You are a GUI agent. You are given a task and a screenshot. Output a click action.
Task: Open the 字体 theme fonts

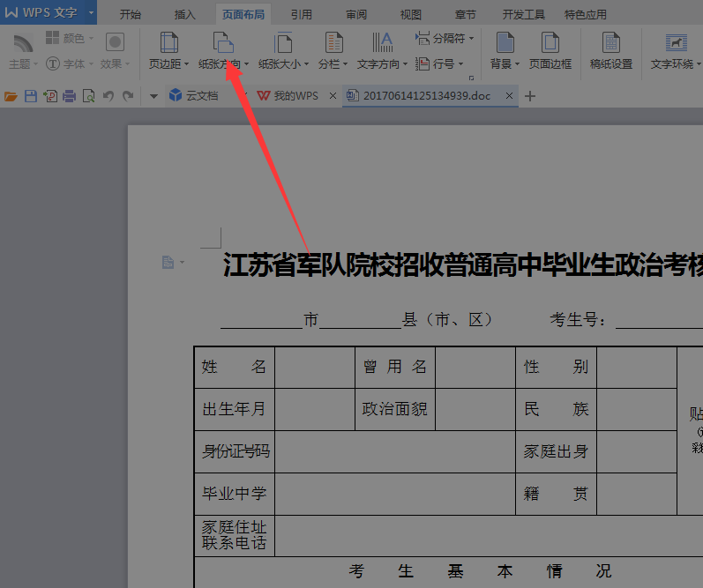pos(70,63)
